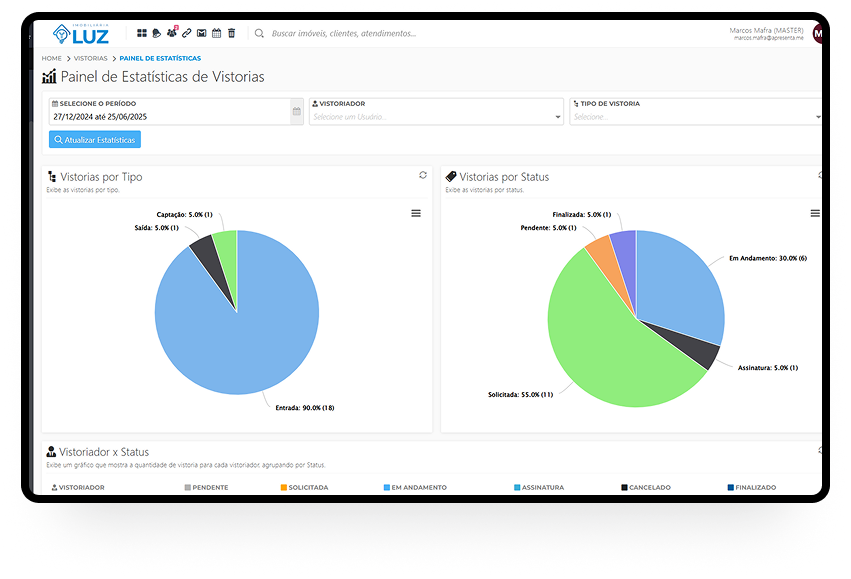Screen dimensions: 851x579
Task: Open the notifications bell icon
Action: click(x=157, y=33)
